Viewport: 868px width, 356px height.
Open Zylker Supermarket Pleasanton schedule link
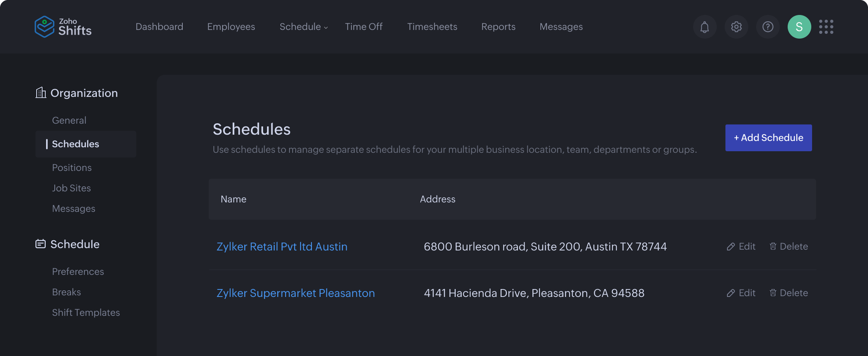coord(295,293)
